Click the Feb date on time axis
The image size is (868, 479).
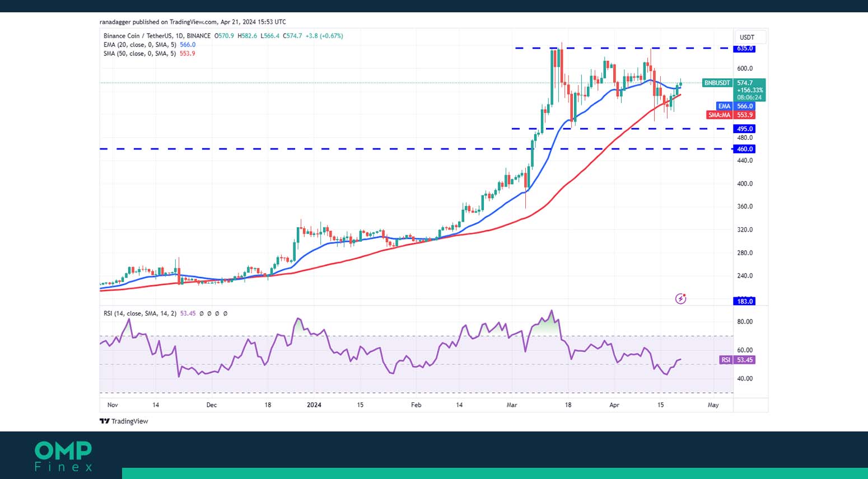coord(416,405)
